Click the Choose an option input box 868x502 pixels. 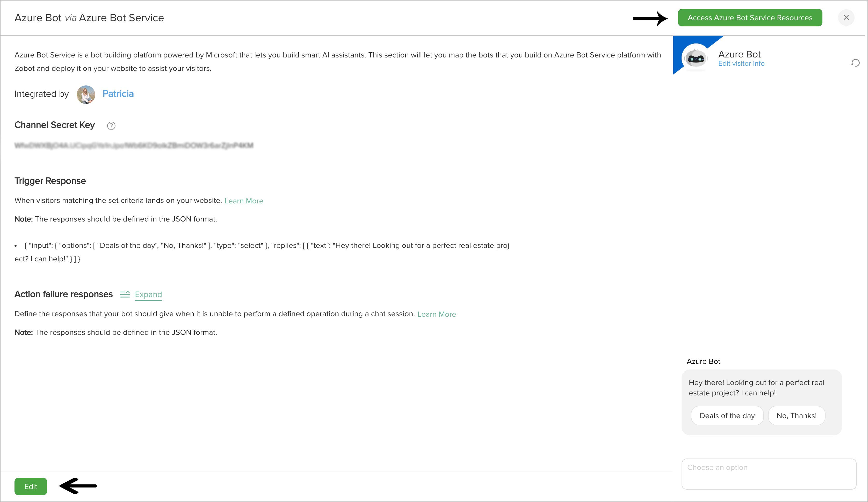tap(769, 474)
